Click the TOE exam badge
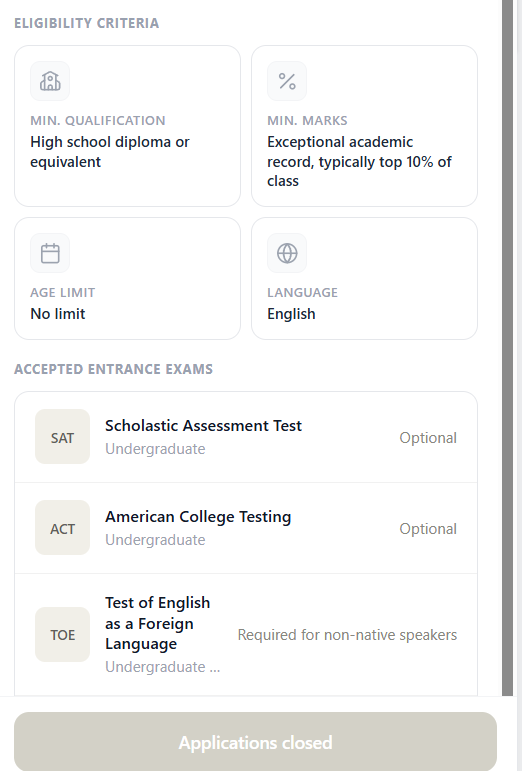Viewport: 522px width, 771px height. click(x=62, y=634)
